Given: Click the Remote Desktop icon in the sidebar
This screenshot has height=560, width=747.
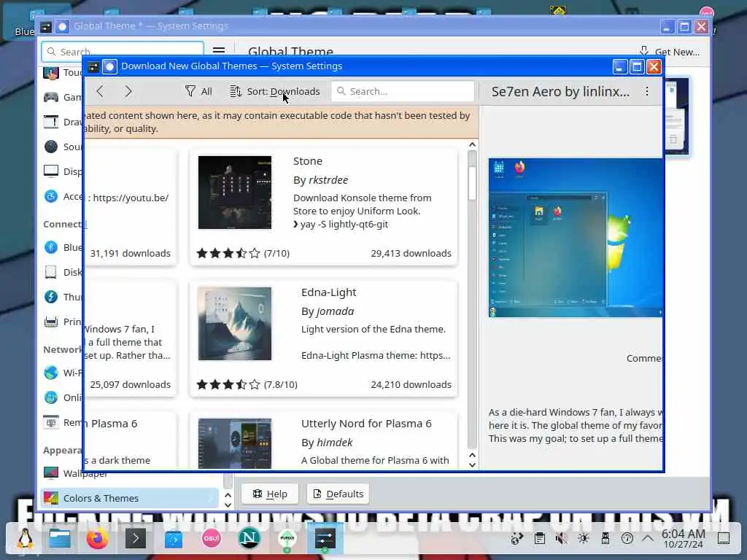Looking at the screenshot, I should pyautogui.click(x=51, y=422).
